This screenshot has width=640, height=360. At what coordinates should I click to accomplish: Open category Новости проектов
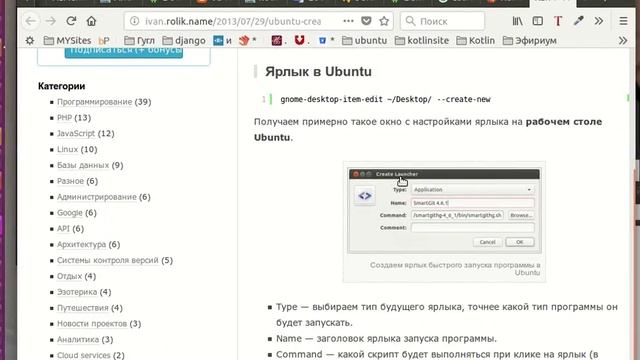tap(92, 324)
